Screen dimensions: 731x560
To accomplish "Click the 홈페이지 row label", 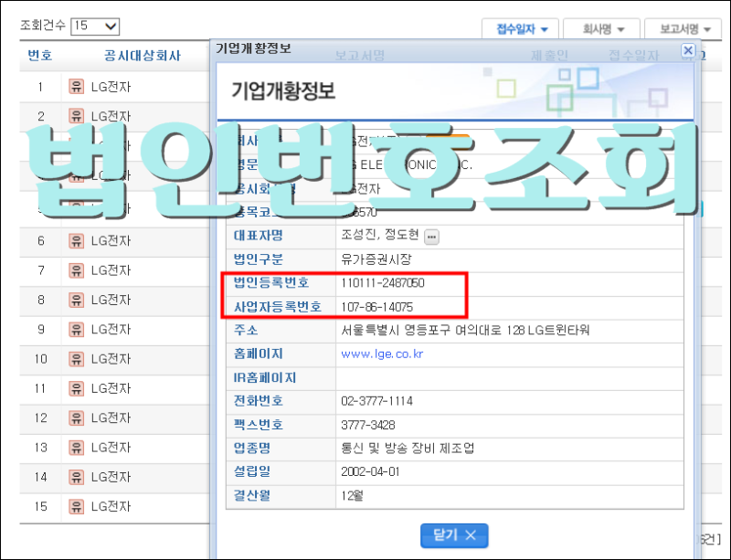I will click(259, 354).
